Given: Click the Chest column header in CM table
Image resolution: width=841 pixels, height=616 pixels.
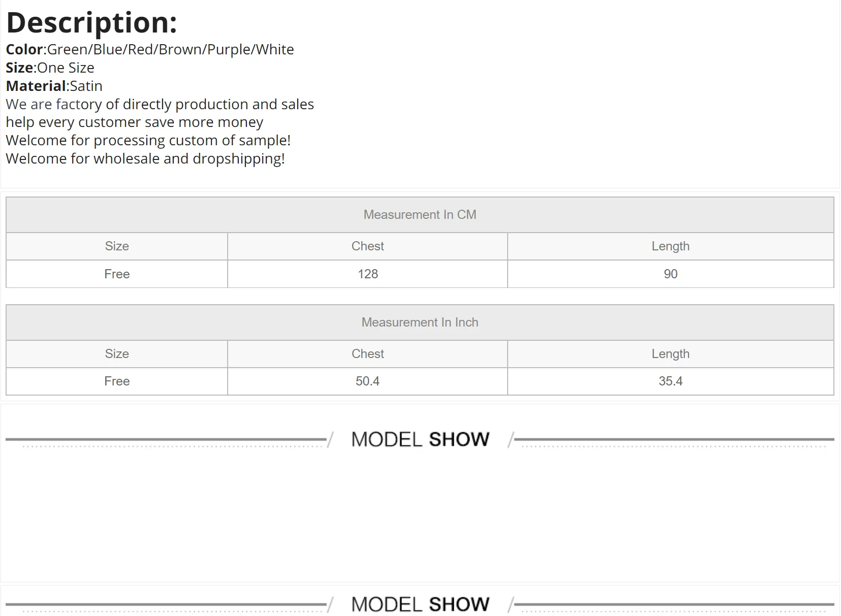Looking at the screenshot, I should click(367, 246).
